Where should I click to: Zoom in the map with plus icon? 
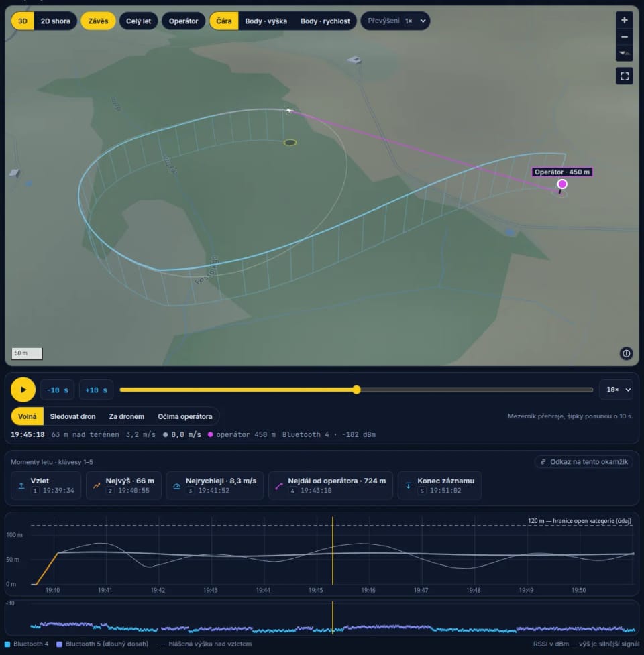click(624, 20)
